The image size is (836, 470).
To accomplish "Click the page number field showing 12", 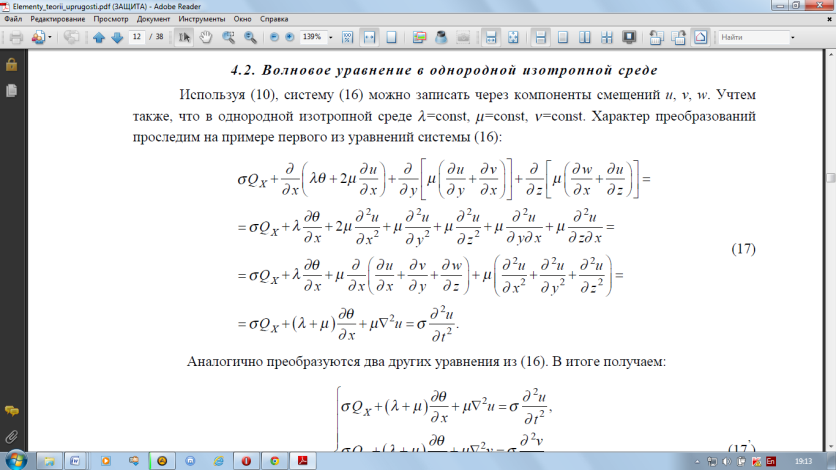I will [x=137, y=37].
